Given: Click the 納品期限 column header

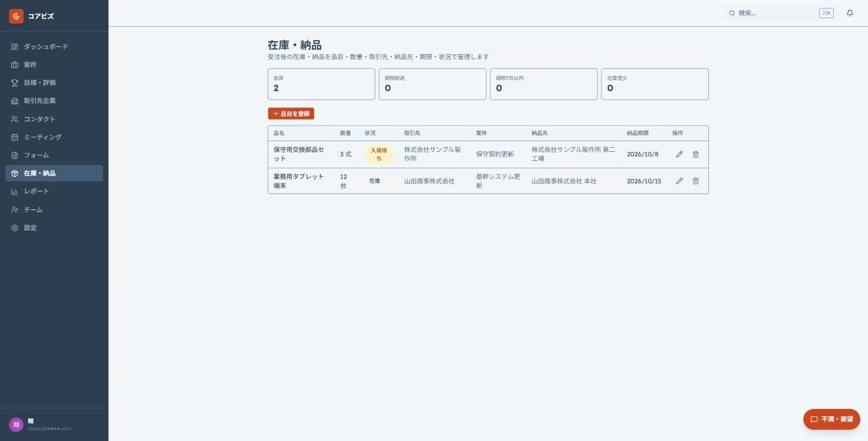Looking at the screenshot, I should 638,133.
